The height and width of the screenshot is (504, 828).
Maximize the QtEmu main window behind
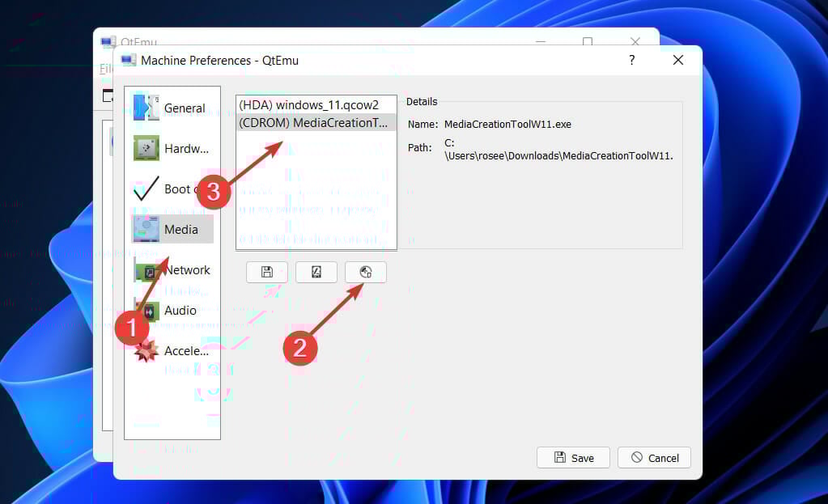pos(587,40)
